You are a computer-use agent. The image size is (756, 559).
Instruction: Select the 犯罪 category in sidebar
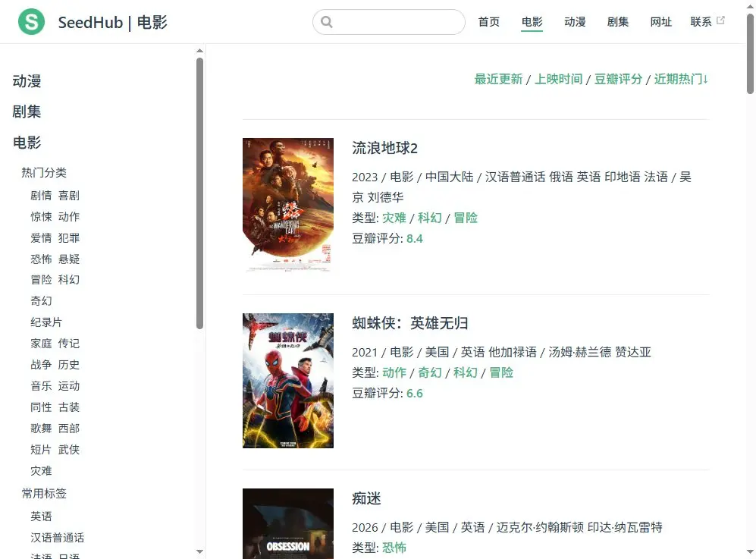69,238
